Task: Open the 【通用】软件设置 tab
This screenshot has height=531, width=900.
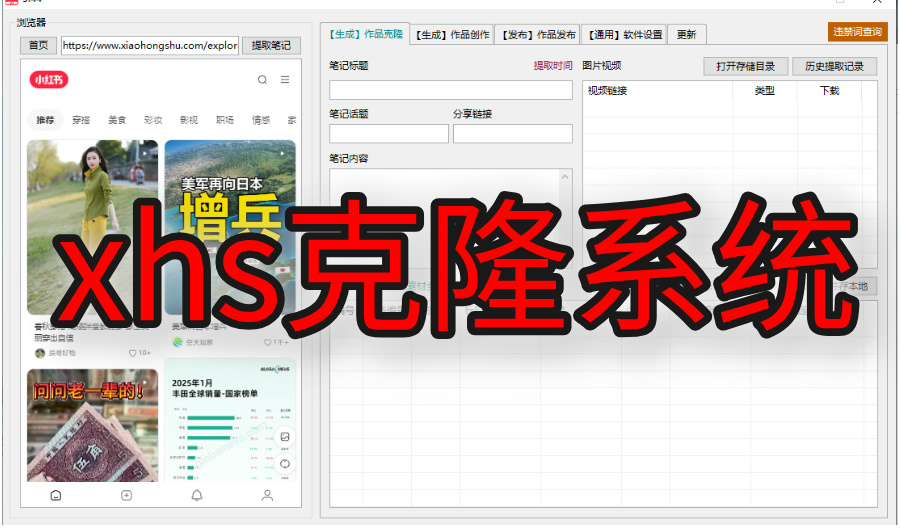Action: coord(623,35)
